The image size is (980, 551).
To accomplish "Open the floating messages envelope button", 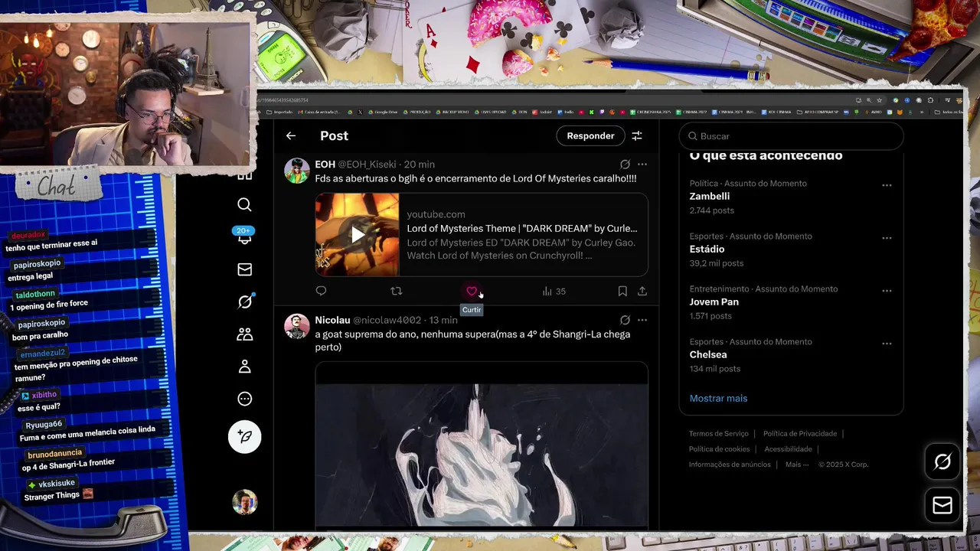I will [x=942, y=505].
